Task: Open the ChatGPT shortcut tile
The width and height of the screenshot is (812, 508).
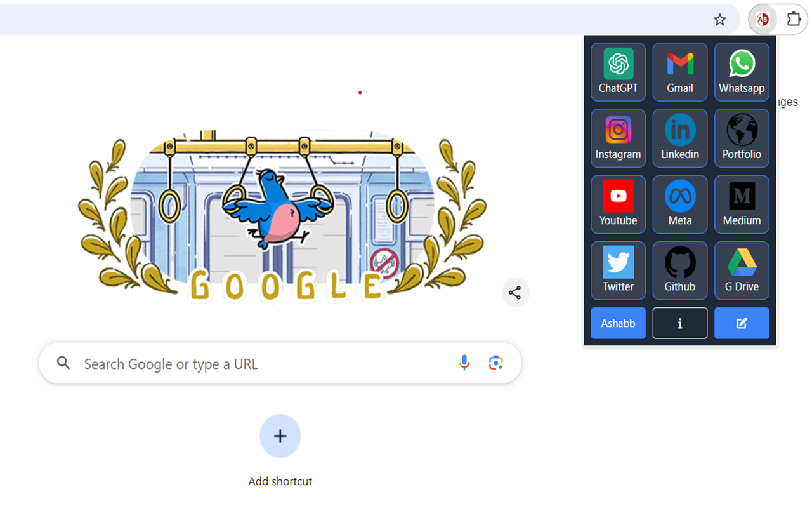Action: tap(618, 72)
